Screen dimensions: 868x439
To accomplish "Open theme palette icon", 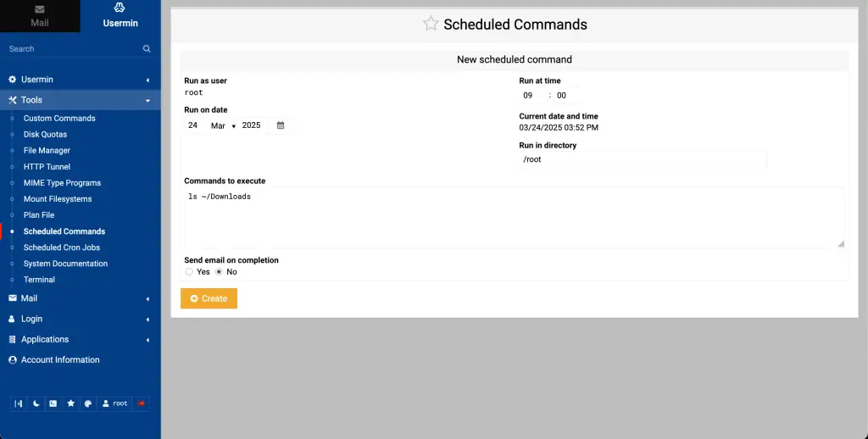I will coord(88,403).
